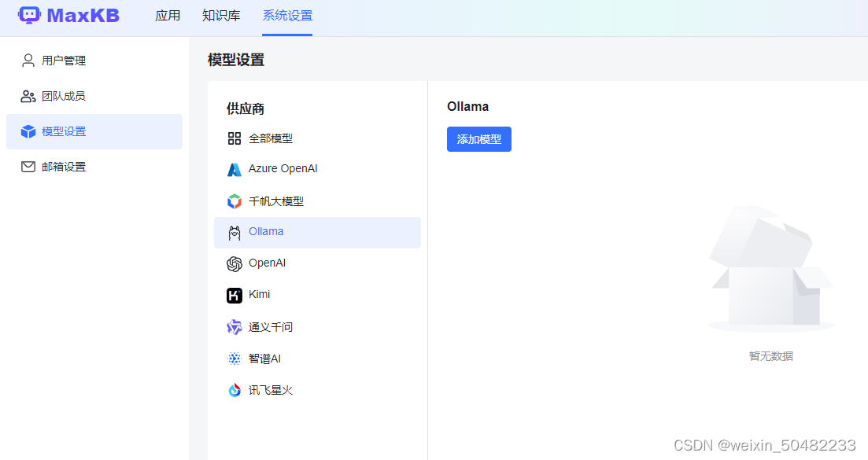The image size is (868, 460).
Task: Click the 添加模型 button
Action: tap(478, 139)
